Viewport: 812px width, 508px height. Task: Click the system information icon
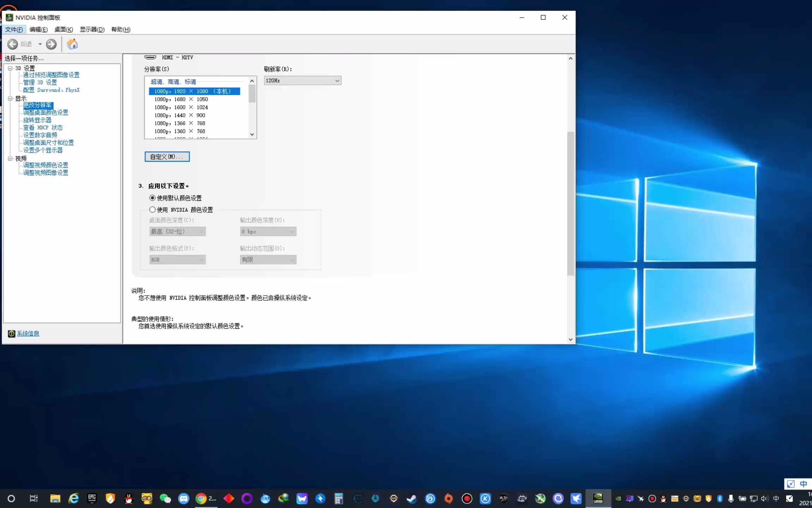12,334
